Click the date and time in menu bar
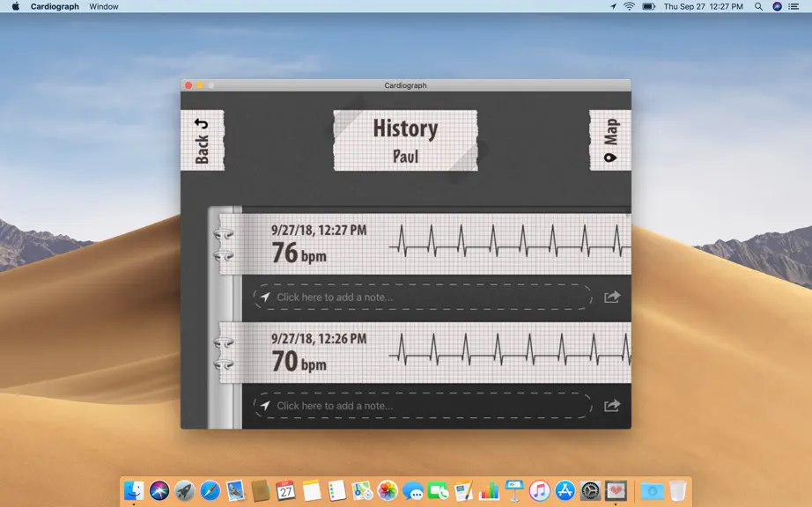Viewport: 812px width, 507px height. [x=704, y=6]
